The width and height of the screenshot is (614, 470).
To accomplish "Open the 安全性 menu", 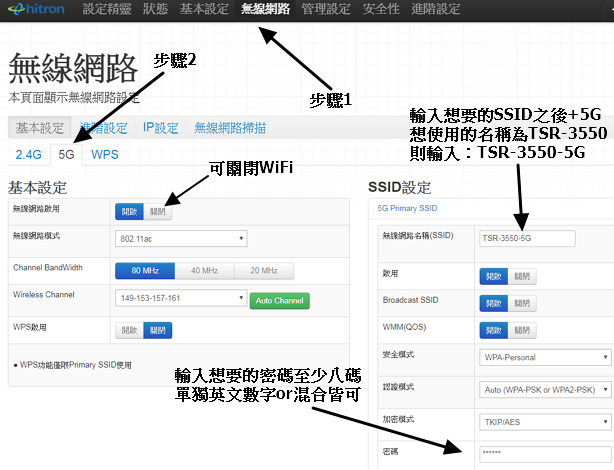I will point(381,9).
